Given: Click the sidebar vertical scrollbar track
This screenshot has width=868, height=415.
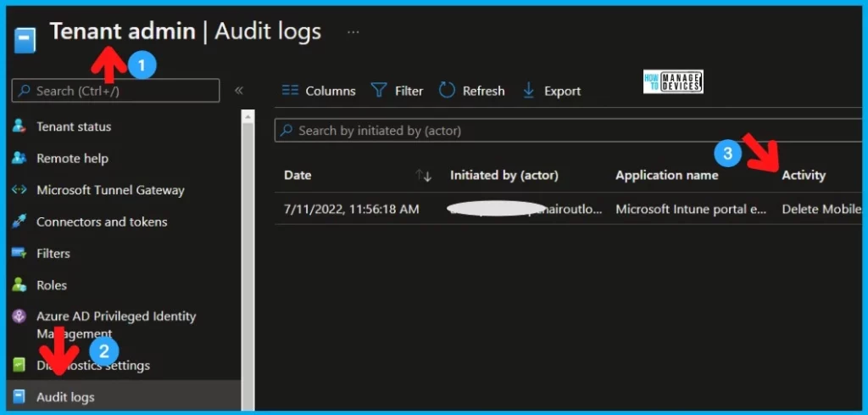Looking at the screenshot, I should [x=248, y=266].
